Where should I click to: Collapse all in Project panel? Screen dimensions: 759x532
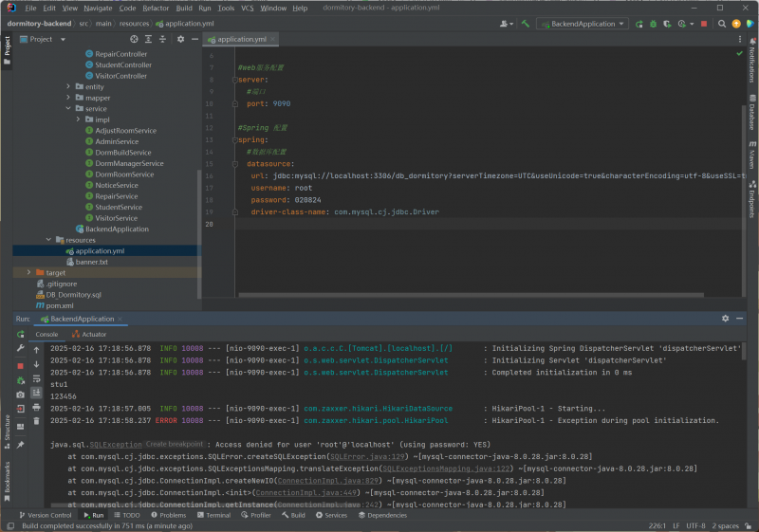162,39
